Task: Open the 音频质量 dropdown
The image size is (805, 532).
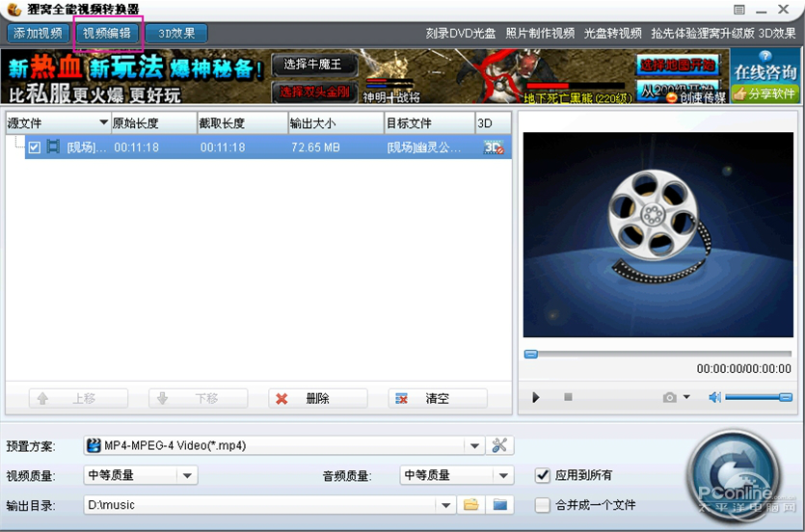Action: point(503,475)
